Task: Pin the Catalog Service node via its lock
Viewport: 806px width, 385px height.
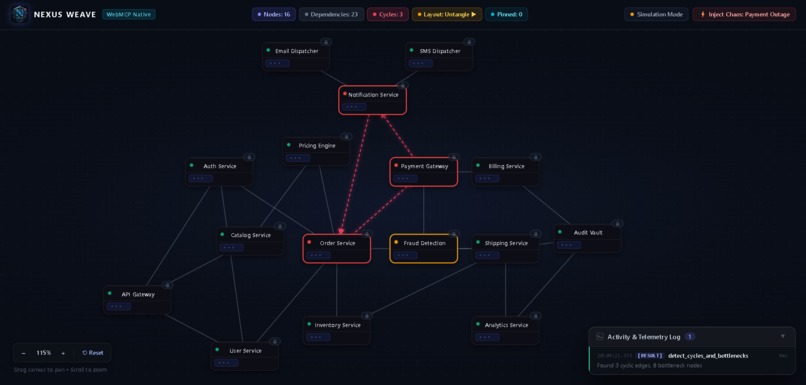Action: (x=280, y=226)
